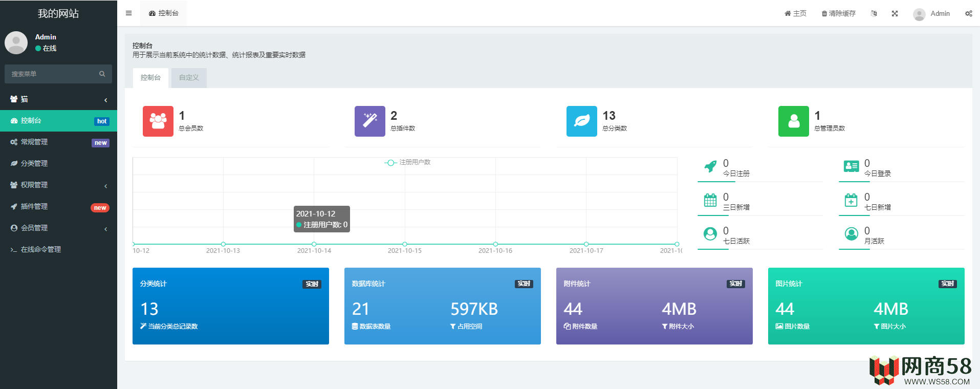Image resolution: width=980 pixels, height=389 pixels.
Task: Collapse the 猫 menu group
Action: pos(58,99)
